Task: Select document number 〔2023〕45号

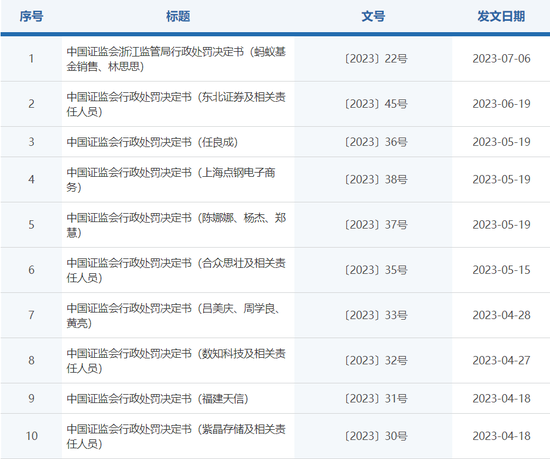Action: click(375, 104)
